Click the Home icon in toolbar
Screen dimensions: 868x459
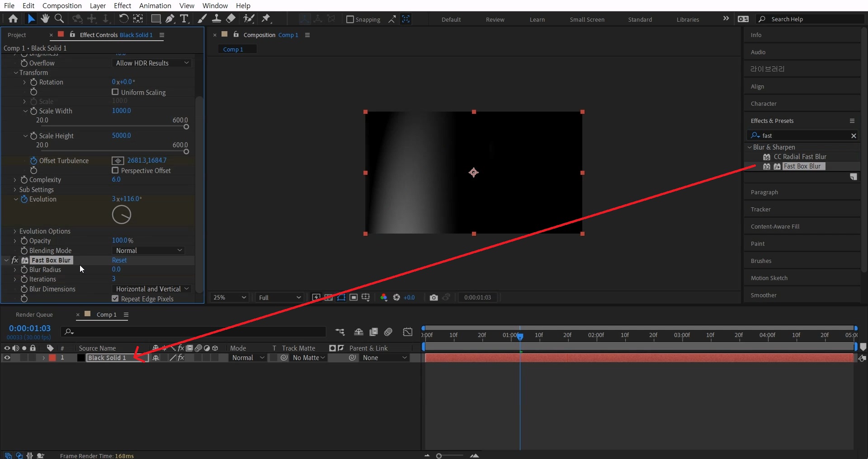point(13,19)
